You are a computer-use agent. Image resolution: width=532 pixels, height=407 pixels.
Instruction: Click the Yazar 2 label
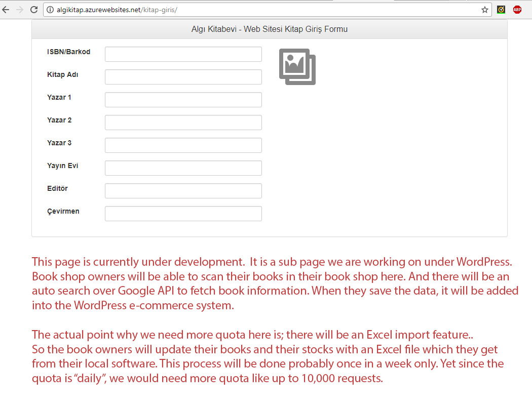click(x=59, y=120)
